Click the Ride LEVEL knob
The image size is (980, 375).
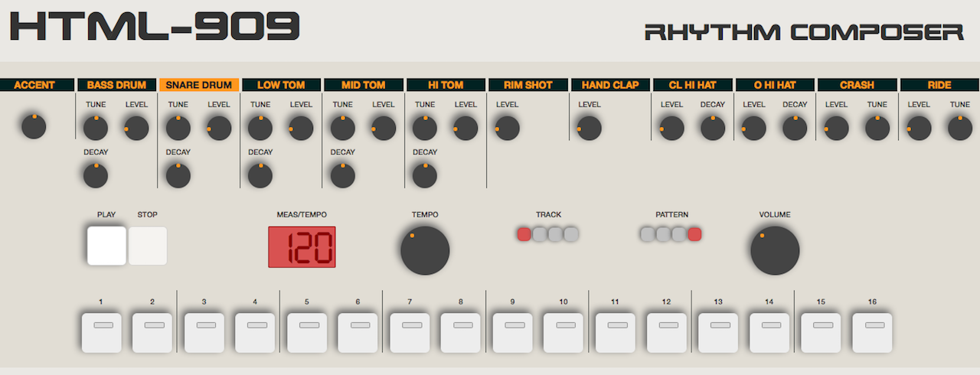[x=919, y=128]
